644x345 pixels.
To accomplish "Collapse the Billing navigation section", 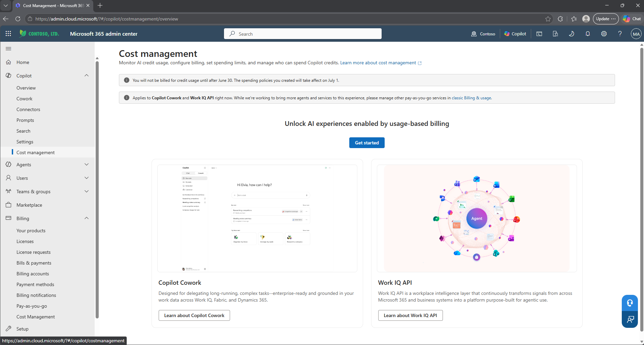I will (x=87, y=218).
